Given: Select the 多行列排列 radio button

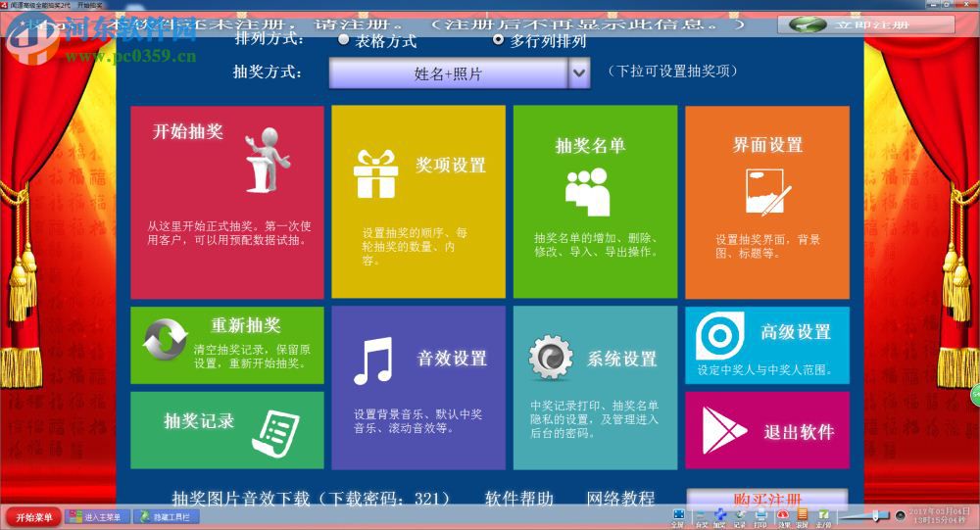Looking at the screenshot, I should click(x=498, y=40).
